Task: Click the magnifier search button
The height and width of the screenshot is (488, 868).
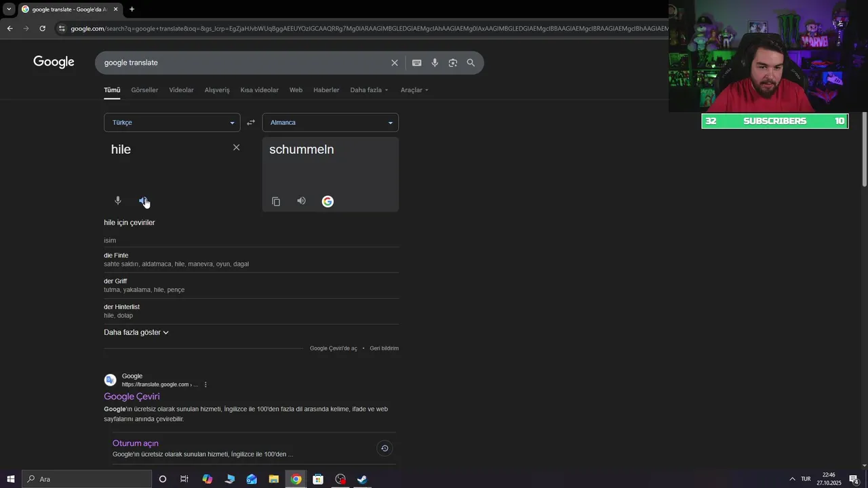Action: pyautogui.click(x=471, y=62)
